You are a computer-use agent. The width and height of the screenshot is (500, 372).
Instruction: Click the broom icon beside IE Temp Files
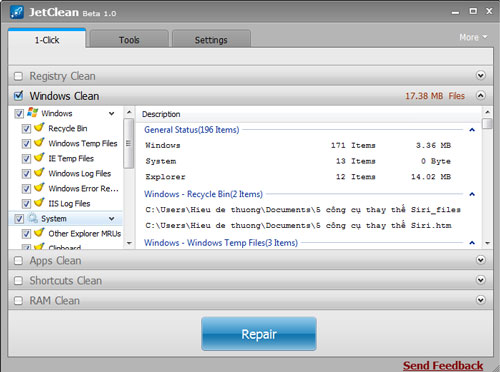(39, 157)
